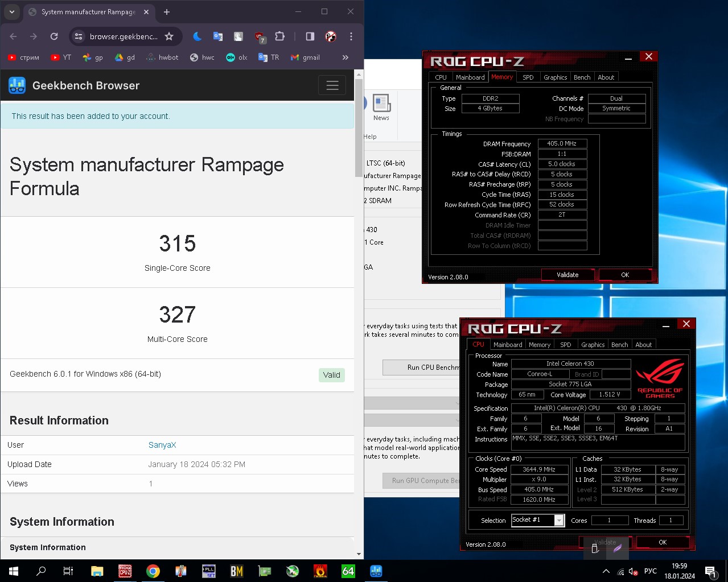Switch to Chrome on the taskbar

(x=153, y=571)
